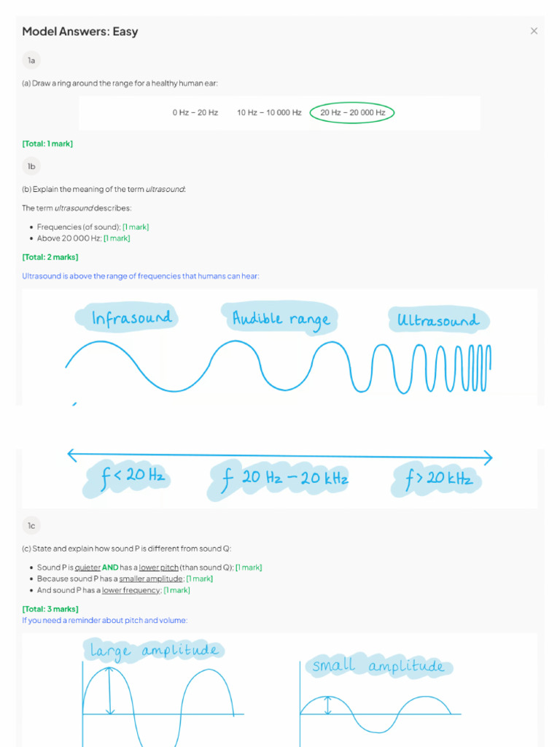
Task: Click 'Ultrasound is above the range of frequencies' note
Action: tap(141, 276)
